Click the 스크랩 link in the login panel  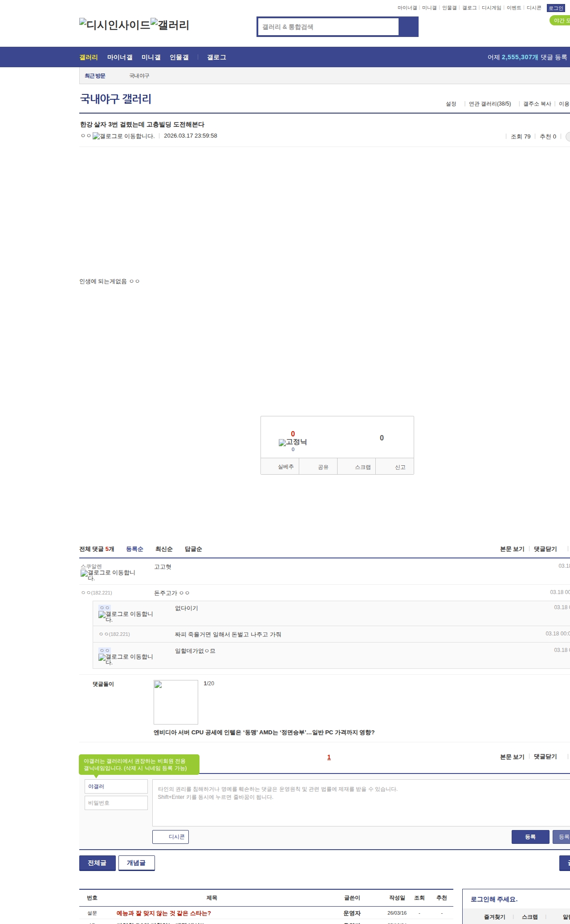530,917
